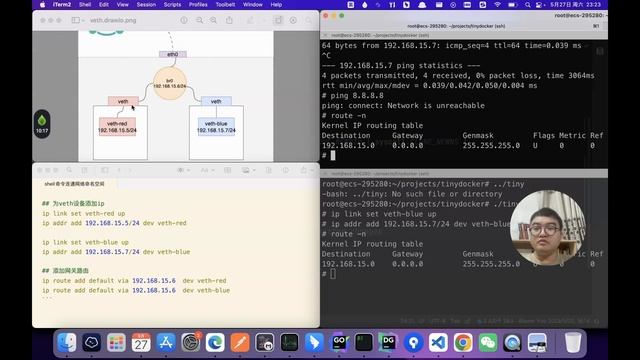Open the Session menu in menu bar
640x360 pixels.
click(x=146, y=4)
